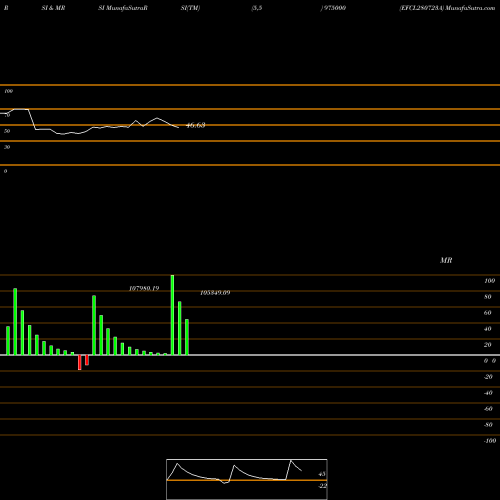
Task: Click the RSI value label 46.68
Action: click(195, 125)
